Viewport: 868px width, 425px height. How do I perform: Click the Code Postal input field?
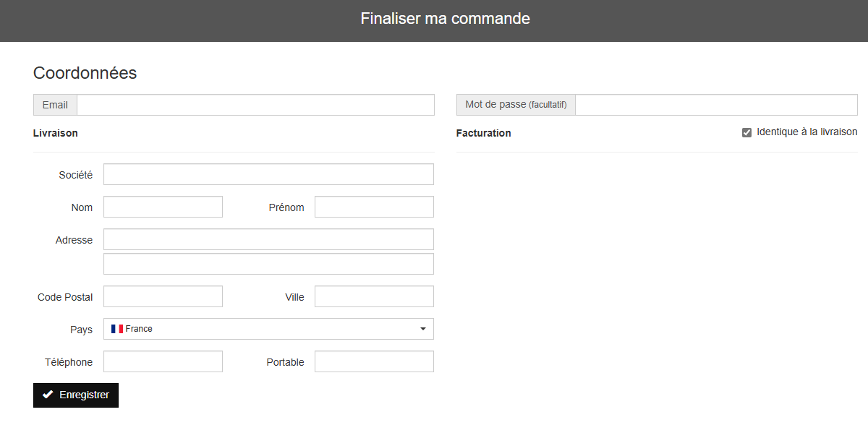click(x=163, y=296)
